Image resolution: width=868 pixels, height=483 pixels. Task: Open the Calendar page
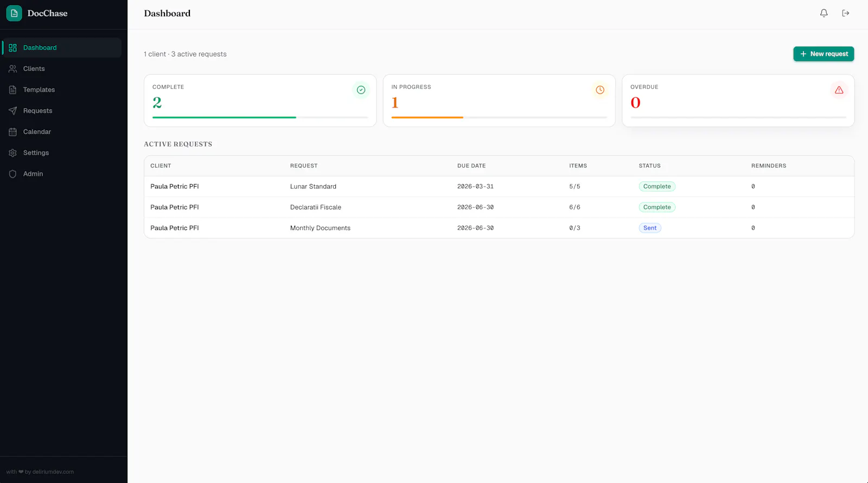(62, 132)
